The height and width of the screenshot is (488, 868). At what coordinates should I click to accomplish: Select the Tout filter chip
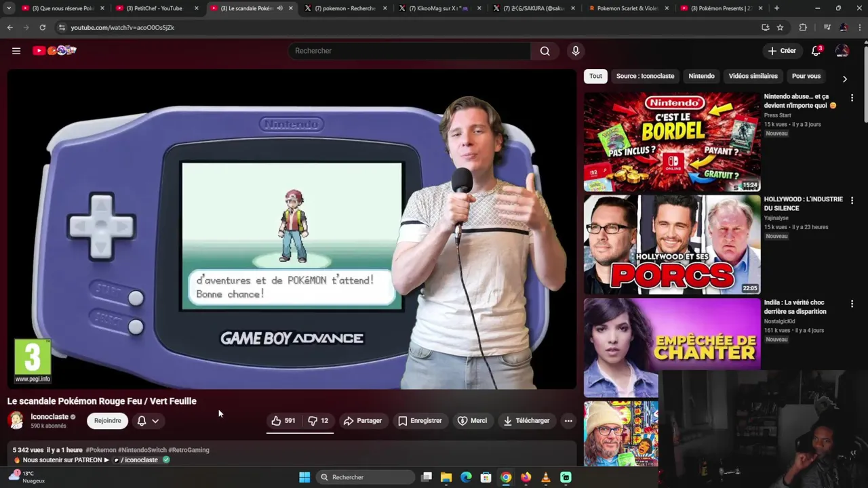point(595,76)
